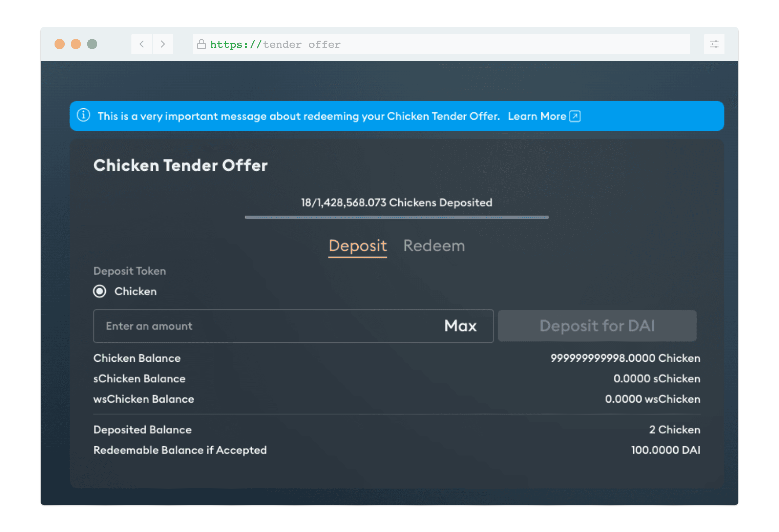The width and height of the screenshot is (779, 532).
Task: Click the banner message about redeeming
Action: coord(299,116)
